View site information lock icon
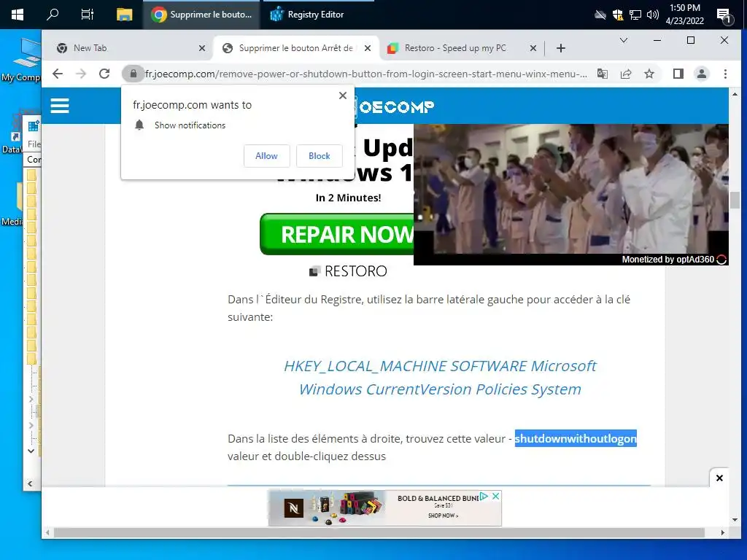 tap(133, 74)
